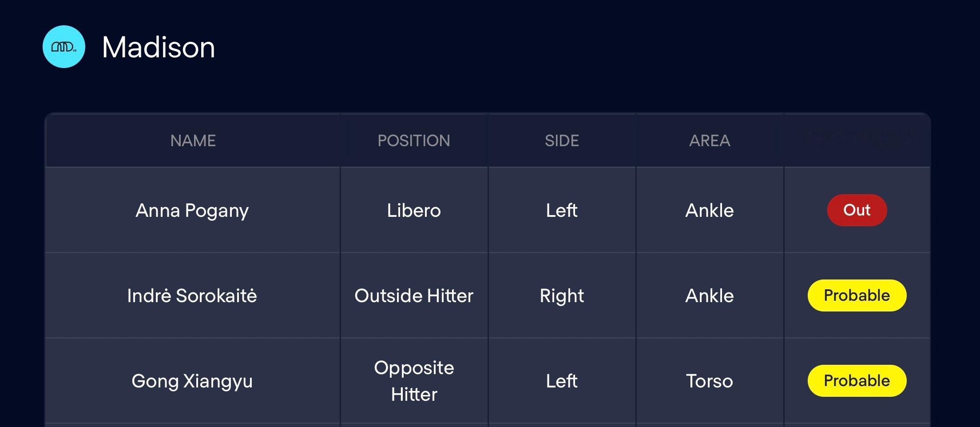980x427 pixels.
Task: Click the Madison team logo icon
Action: (x=64, y=47)
